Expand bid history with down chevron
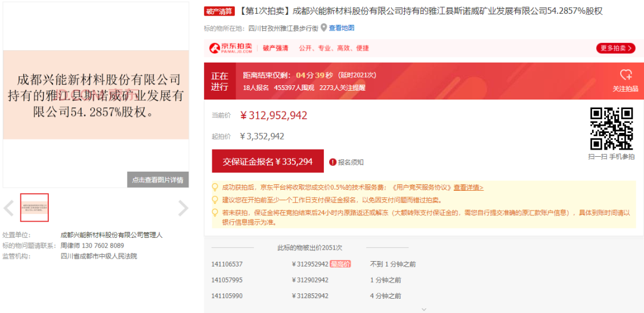Image resolution: width=644 pixels, height=313 pixels. tap(425, 309)
